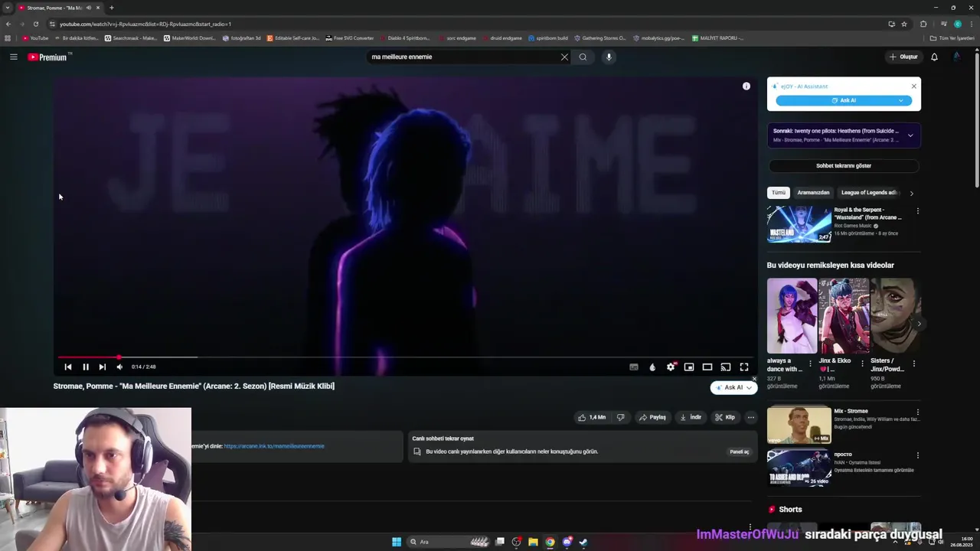Screen dimensions: 980x551
Task: Open the account avatar menu
Action: click(956, 57)
